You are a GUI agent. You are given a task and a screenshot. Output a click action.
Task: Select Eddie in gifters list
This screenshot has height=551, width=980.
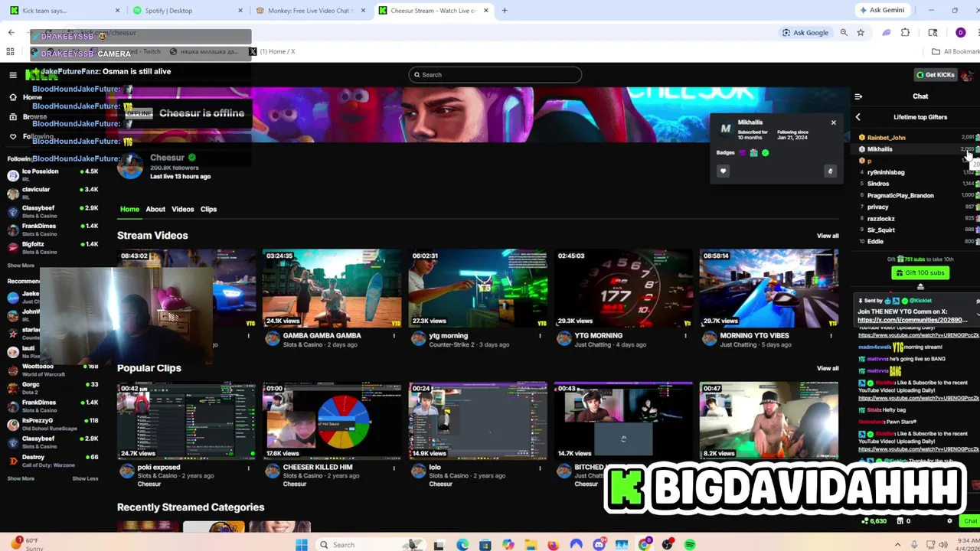(x=875, y=241)
